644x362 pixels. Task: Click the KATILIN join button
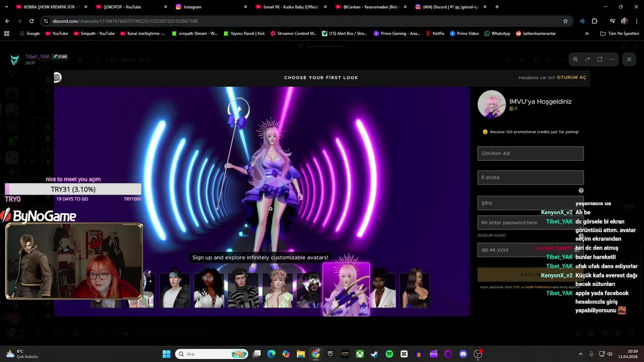click(530, 275)
